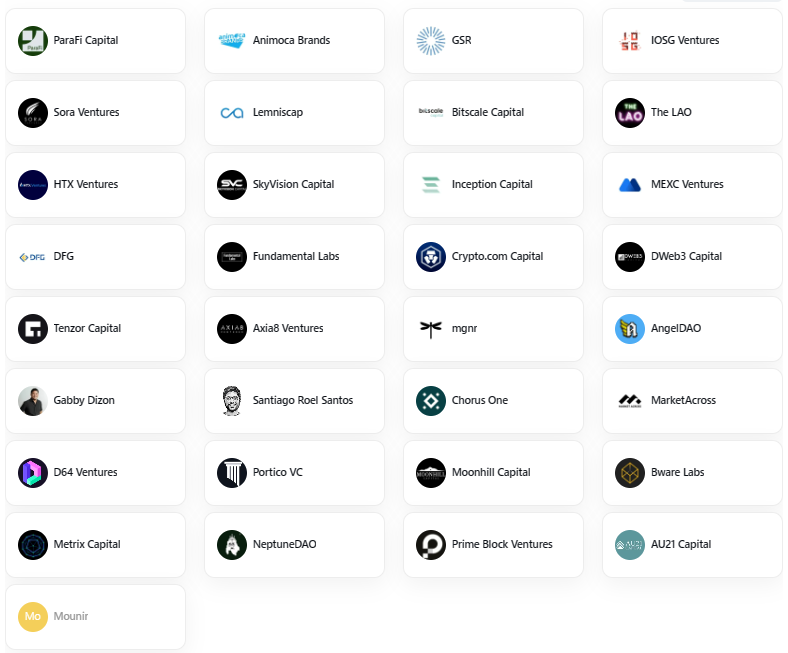Click the SkyVision Capital SVC logo

232,184
